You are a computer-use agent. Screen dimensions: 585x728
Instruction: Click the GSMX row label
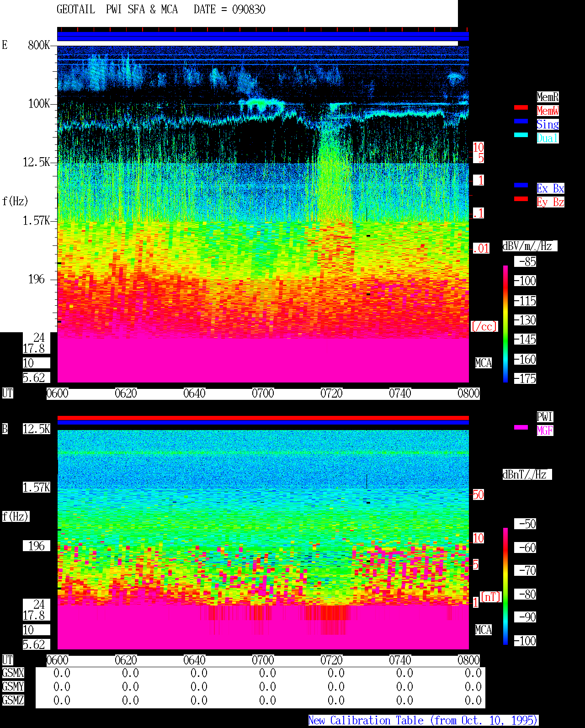(x=13, y=673)
